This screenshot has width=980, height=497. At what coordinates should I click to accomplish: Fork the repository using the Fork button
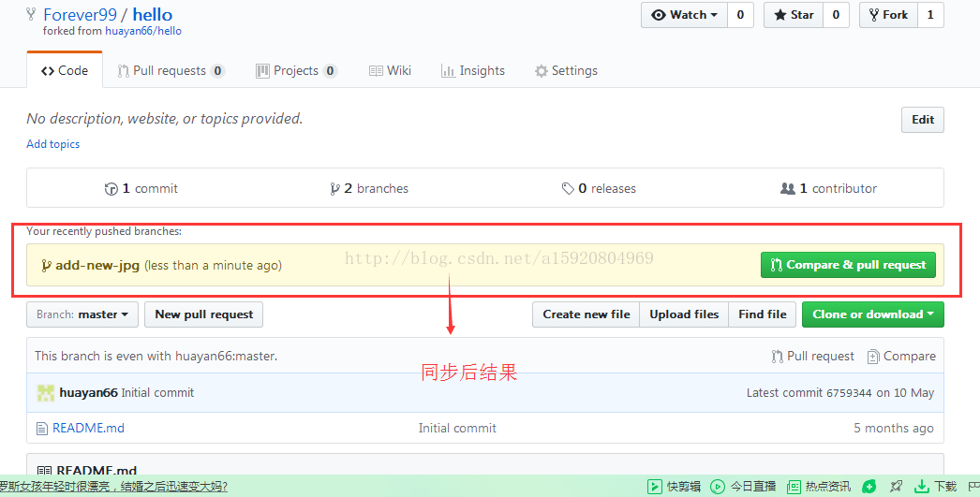point(889,15)
